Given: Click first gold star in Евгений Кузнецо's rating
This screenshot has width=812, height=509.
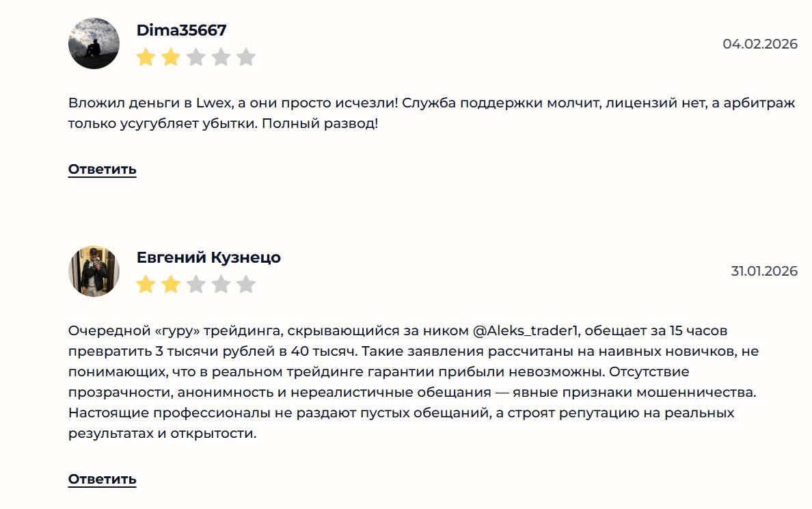Looking at the screenshot, I should coord(146,284).
